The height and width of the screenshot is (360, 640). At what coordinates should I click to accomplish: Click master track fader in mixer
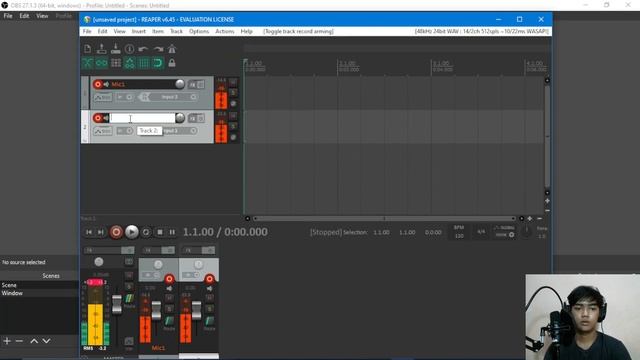[117, 304]
